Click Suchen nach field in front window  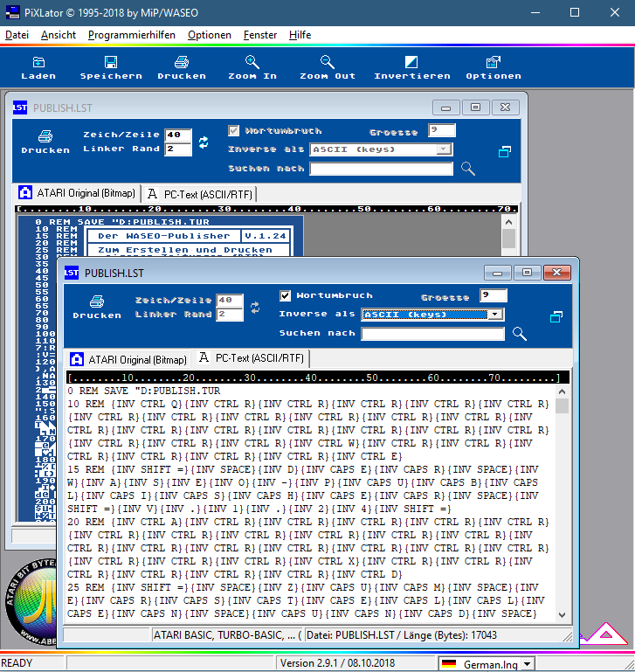432,333
